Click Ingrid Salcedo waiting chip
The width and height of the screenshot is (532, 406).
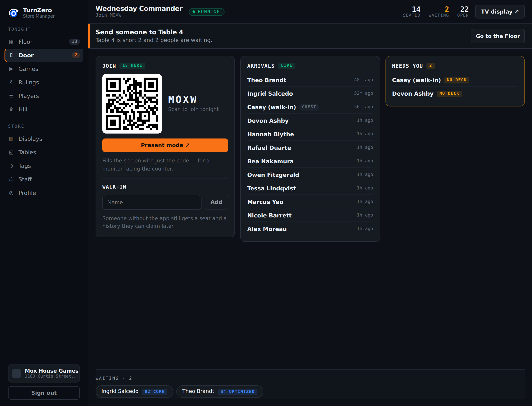(134, 391)
